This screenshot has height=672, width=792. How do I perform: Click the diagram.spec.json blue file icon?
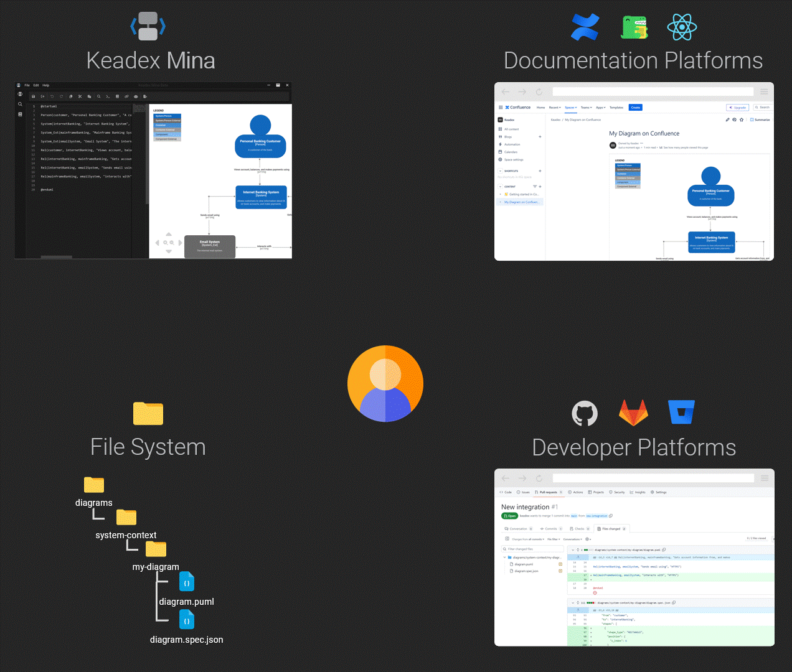(187, 620)
